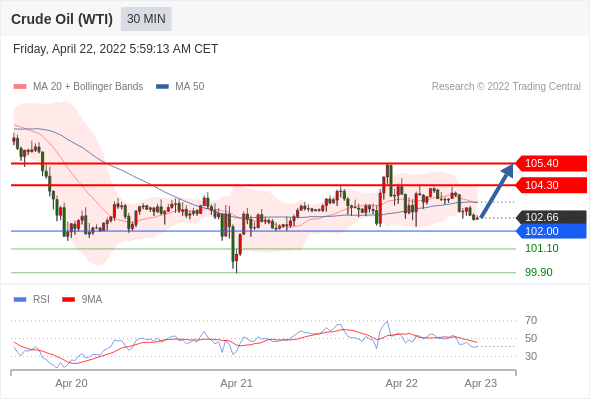Select the blue 102.00 pivot tag
590x400 pixels.
point(551,231)
